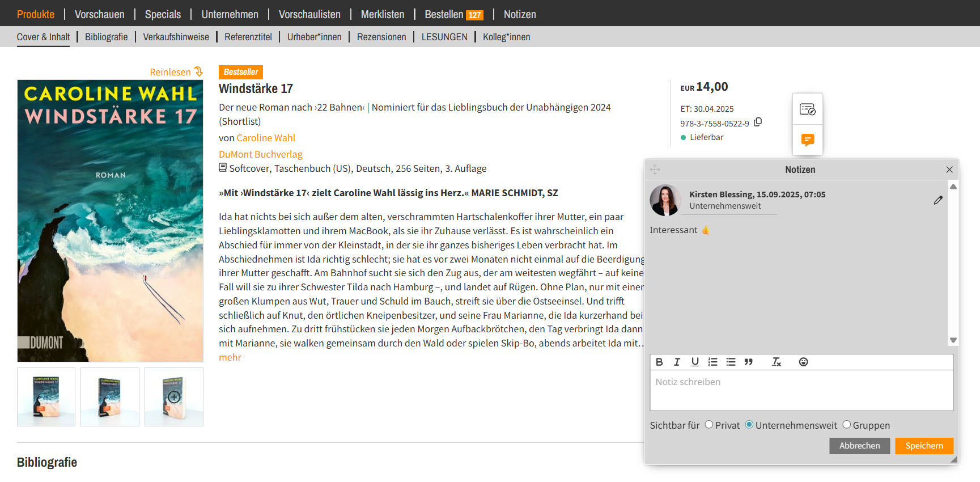980x482 pixels.
Task: Expand the description with the mehr link
Action: click(230, 357)
